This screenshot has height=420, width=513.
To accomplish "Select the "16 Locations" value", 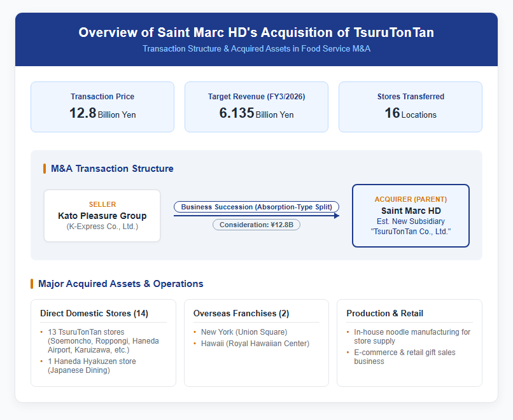I will point(411,113).
